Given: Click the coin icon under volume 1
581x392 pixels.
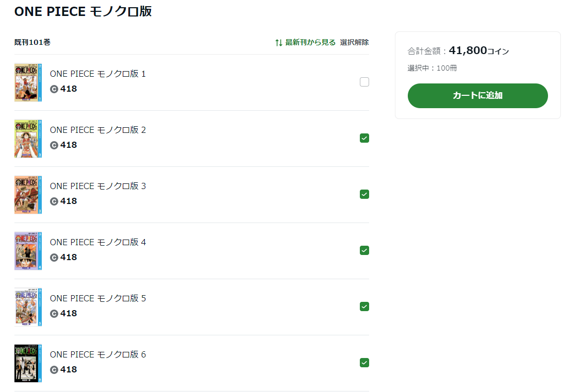Looking at the screenshot, I should coord(54,89).
